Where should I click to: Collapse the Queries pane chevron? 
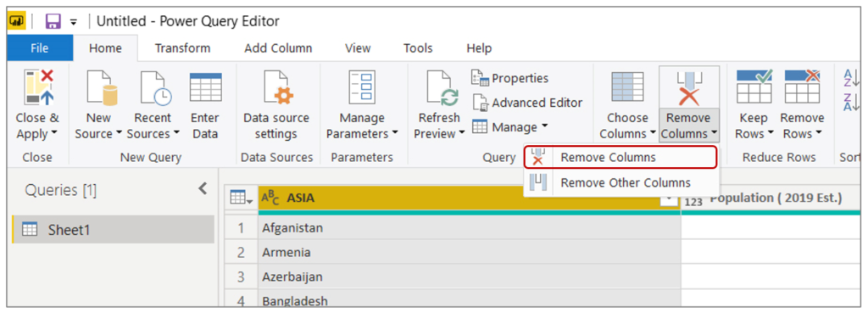click(x=203, y=188)
